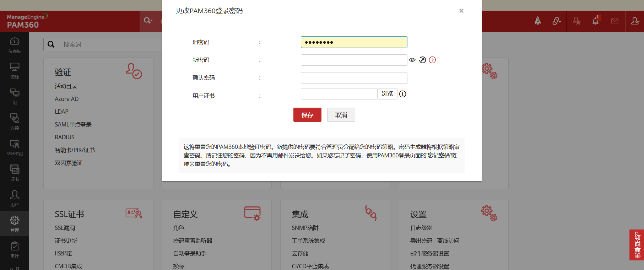644x270 pixels.
Task: Open the 密码重置监听器 link
Action: pos(193,241)
